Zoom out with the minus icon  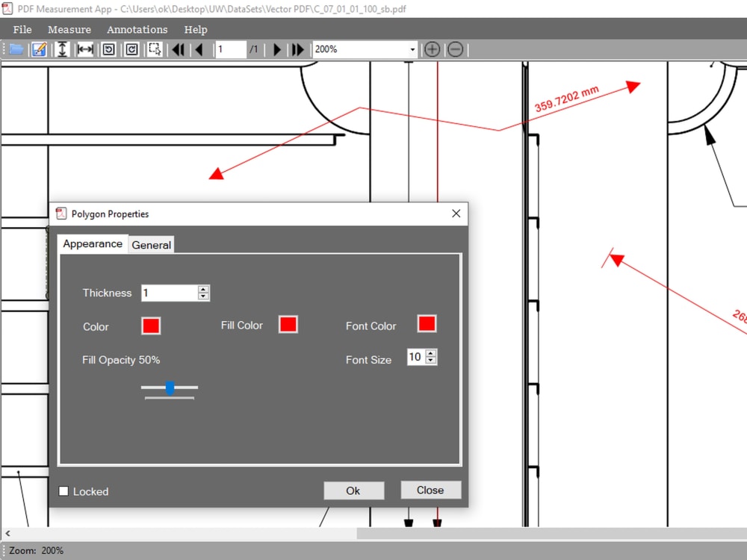point(456,49)
